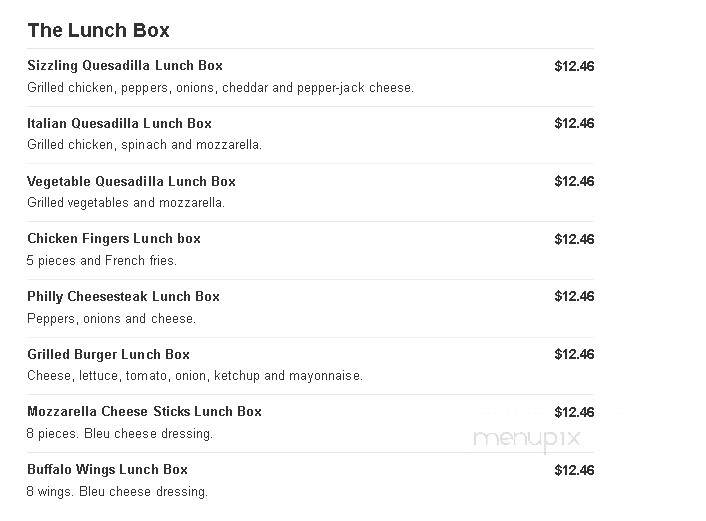Click the menupix watermark logo

point(527,439)
